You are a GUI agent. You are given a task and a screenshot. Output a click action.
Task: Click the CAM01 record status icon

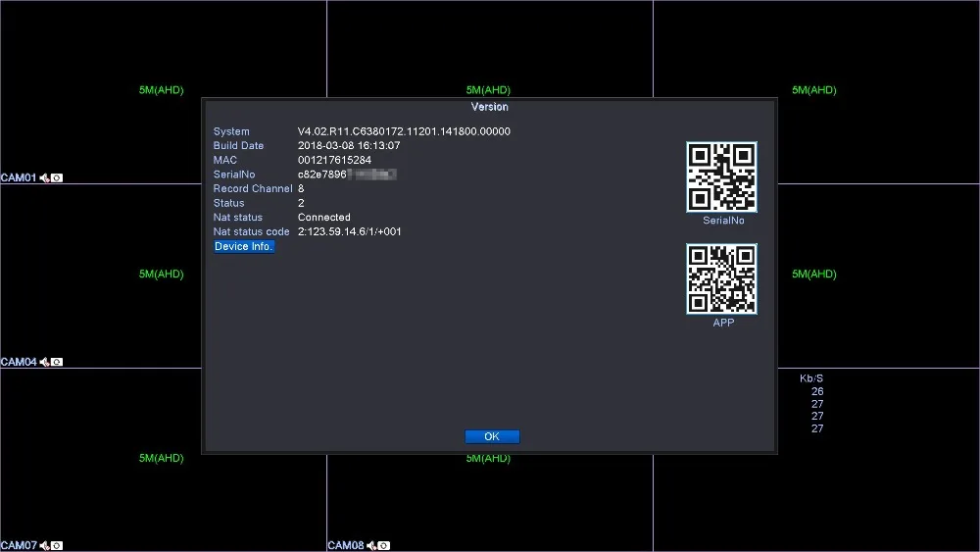point(57,178)
